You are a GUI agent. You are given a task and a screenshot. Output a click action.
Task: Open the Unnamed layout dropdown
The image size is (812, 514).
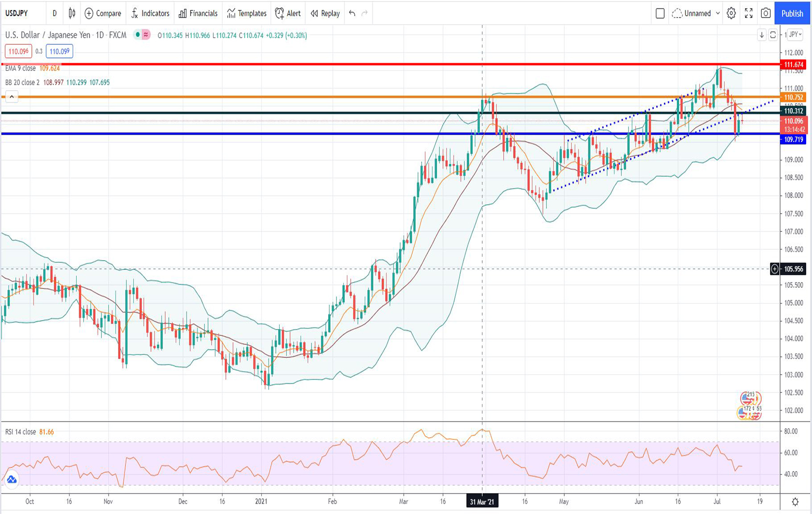[x=697, y=14]
